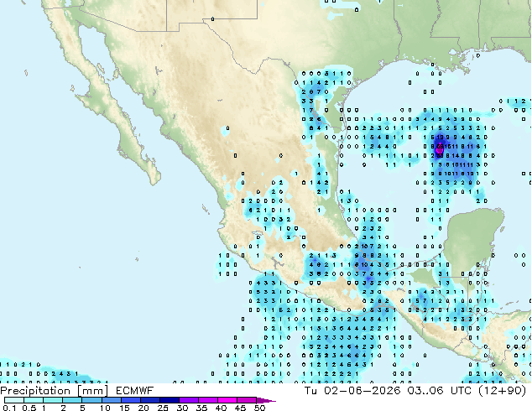Click the magenta precipitation maximum in the Gulf
Image resolution: width=532 pixels, height=411 pixels.
tap(440, 148)
